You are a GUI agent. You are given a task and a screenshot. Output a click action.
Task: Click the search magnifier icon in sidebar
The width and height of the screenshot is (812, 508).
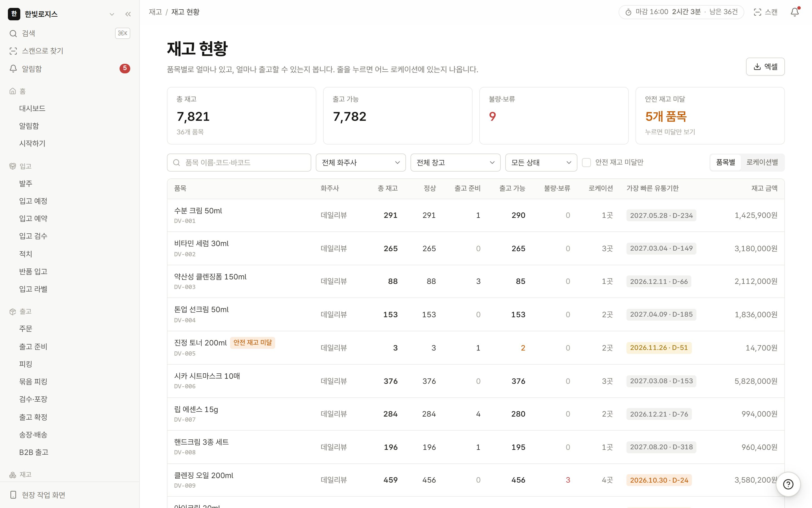coord(13,33)
